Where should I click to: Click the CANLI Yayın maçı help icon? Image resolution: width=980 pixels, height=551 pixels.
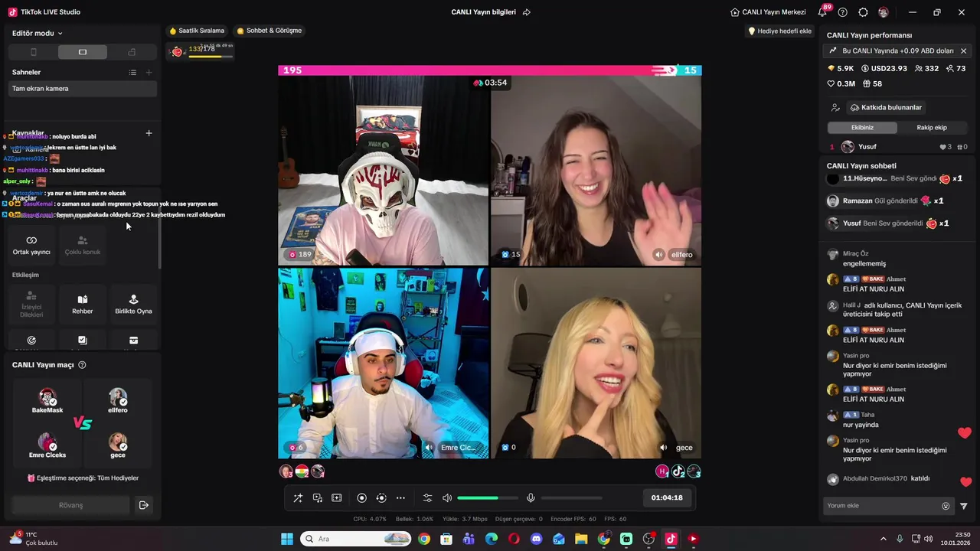[x=82, y=365]
